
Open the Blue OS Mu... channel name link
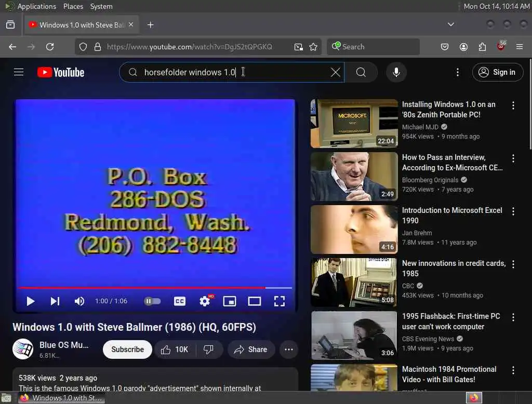64,345
